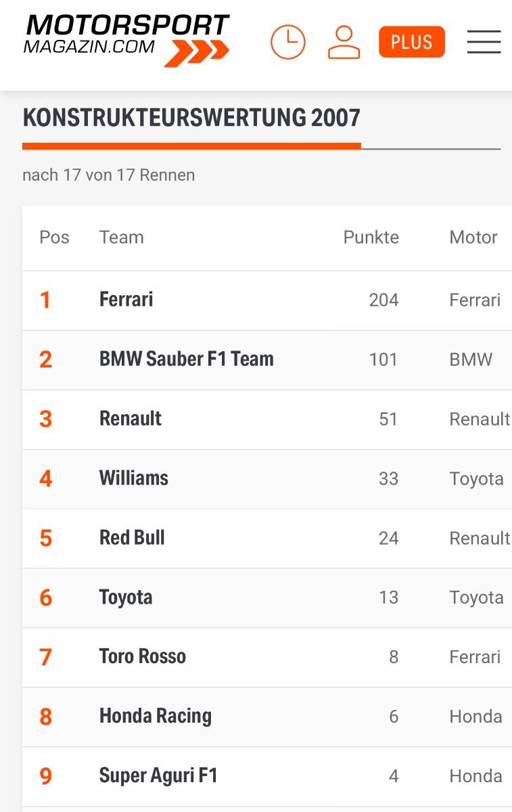
Task: Open the hamburger navigation menu
Action: [484, 42]
